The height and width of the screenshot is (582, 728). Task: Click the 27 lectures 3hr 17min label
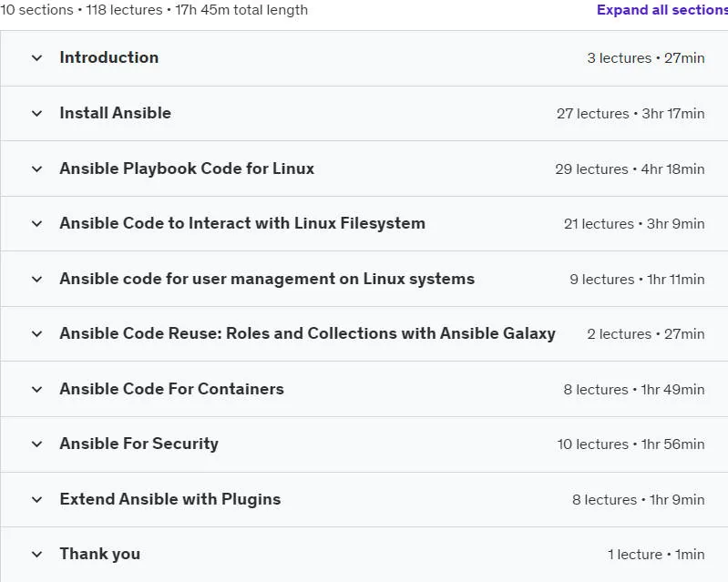pyautogui.click(x=631, y=114)
